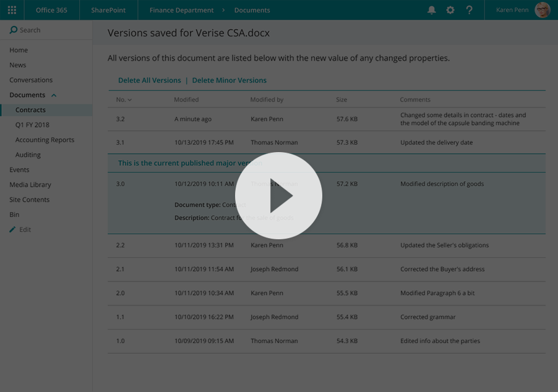
Task: Collapse the Documents section chevron
Action: click(x=54, y=95)
